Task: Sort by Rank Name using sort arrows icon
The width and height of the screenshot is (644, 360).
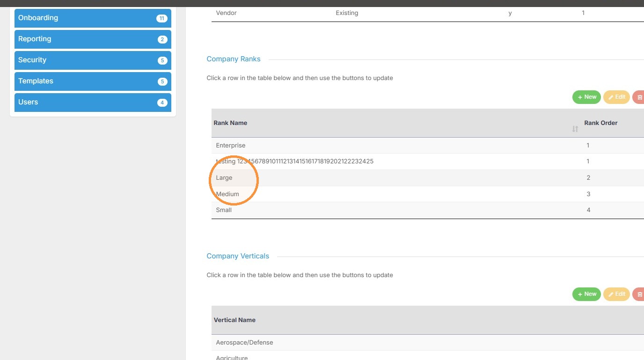Action: click(575, 129)
